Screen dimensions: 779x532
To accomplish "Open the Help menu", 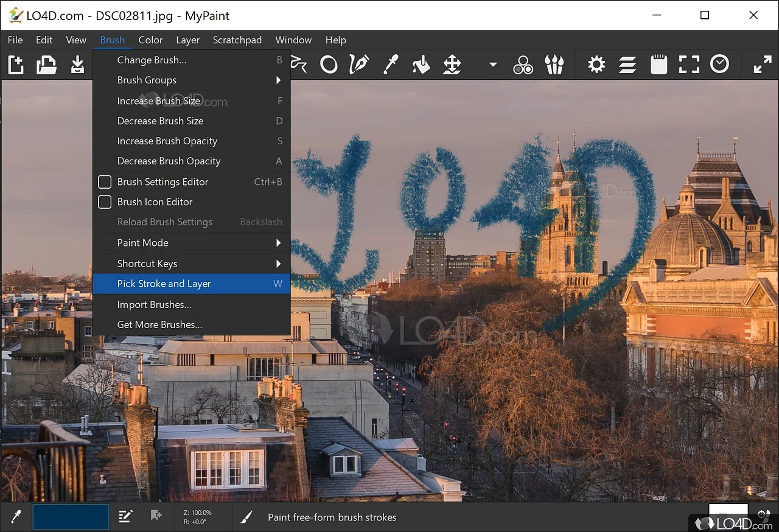I will pyautogui.click(x=335, y=40).
